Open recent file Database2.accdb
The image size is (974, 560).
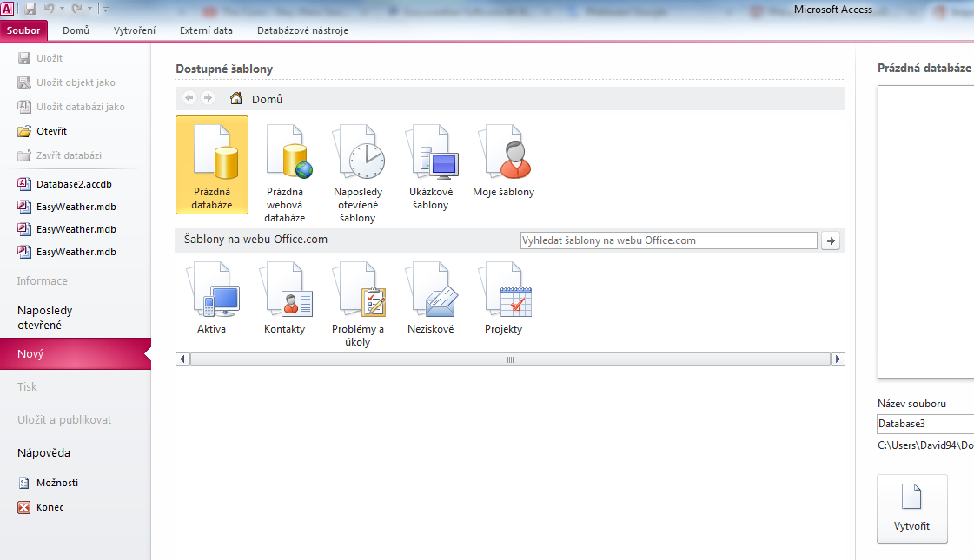[65, 184]
